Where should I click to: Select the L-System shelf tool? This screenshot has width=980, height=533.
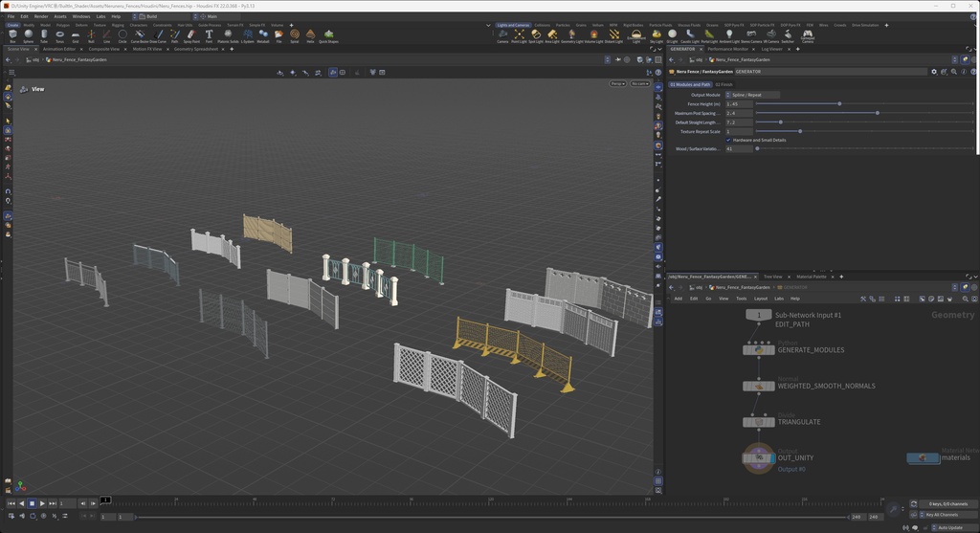pos(248,36)
